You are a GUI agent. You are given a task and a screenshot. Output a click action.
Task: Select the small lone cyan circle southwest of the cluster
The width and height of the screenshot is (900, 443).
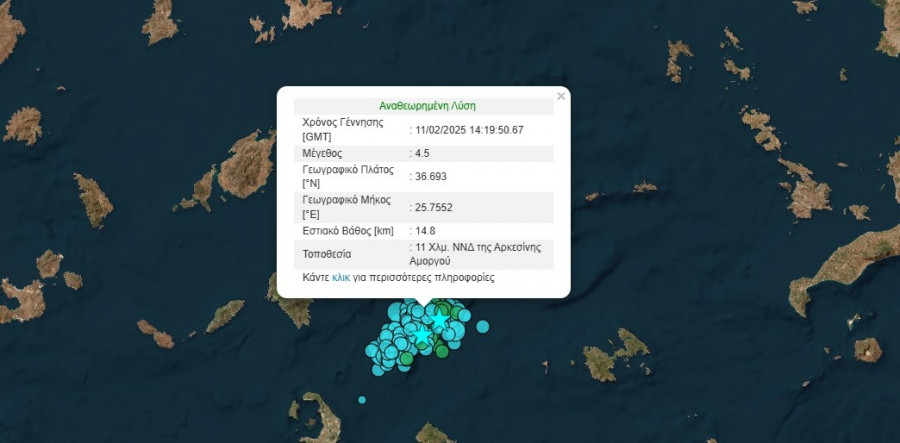362,399
